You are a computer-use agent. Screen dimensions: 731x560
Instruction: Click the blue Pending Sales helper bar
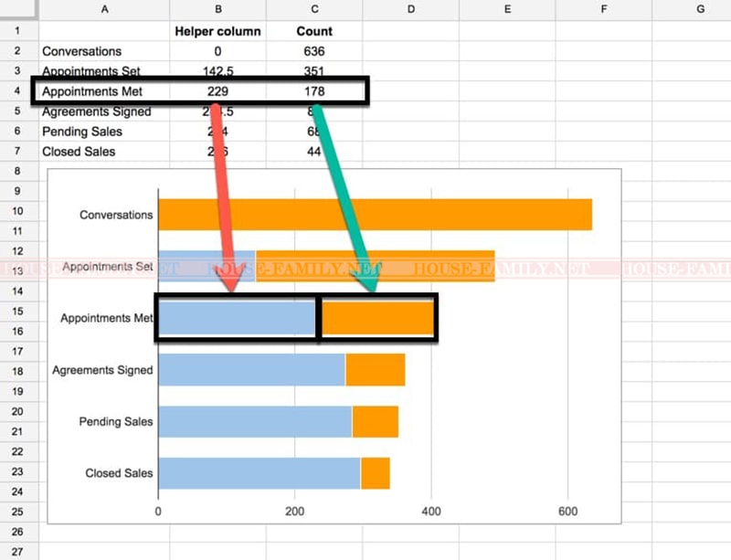(x=255, y=421)
